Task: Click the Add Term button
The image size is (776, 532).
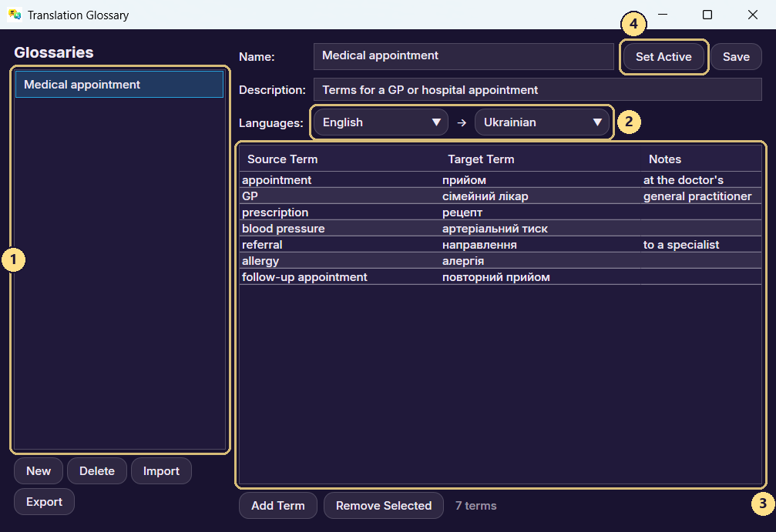Action: (x=277, y=505)
